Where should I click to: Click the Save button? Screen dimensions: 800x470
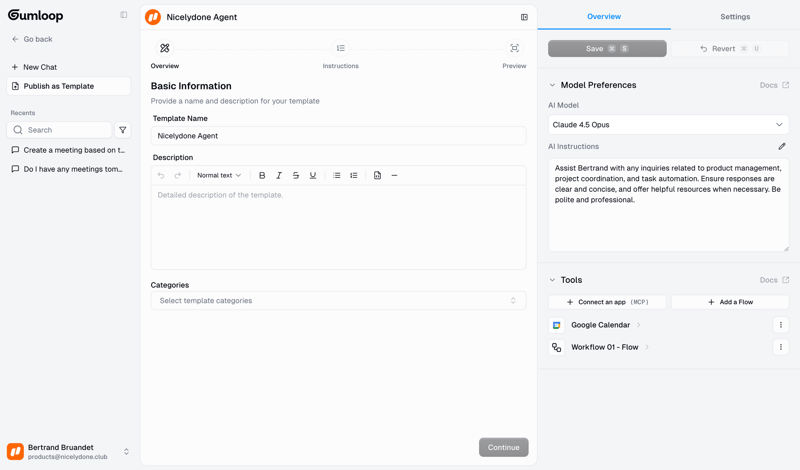click(607, 48)
